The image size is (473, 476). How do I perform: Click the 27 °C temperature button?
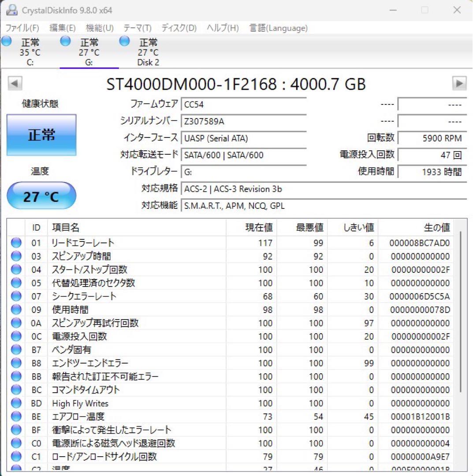pyautogui.click(x=41, y=196)
